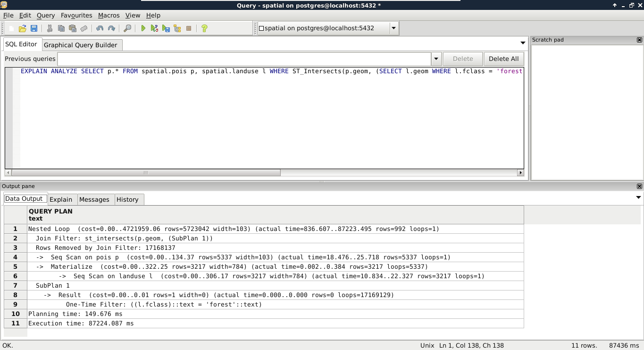Execute the query with the green play button

tap(143, 28)
